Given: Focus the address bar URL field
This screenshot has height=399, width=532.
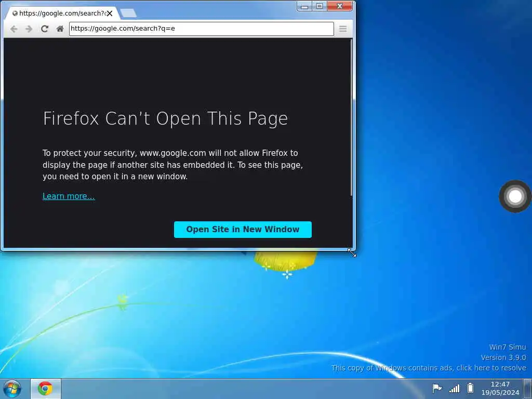Looking at the screenshot, I should 202,29.
